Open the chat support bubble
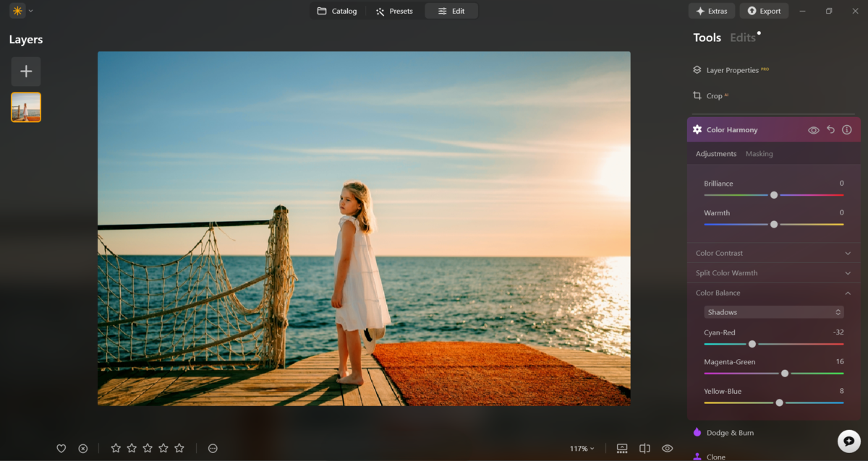This screenshot has width=868, height=461. (x=848, y=441)
